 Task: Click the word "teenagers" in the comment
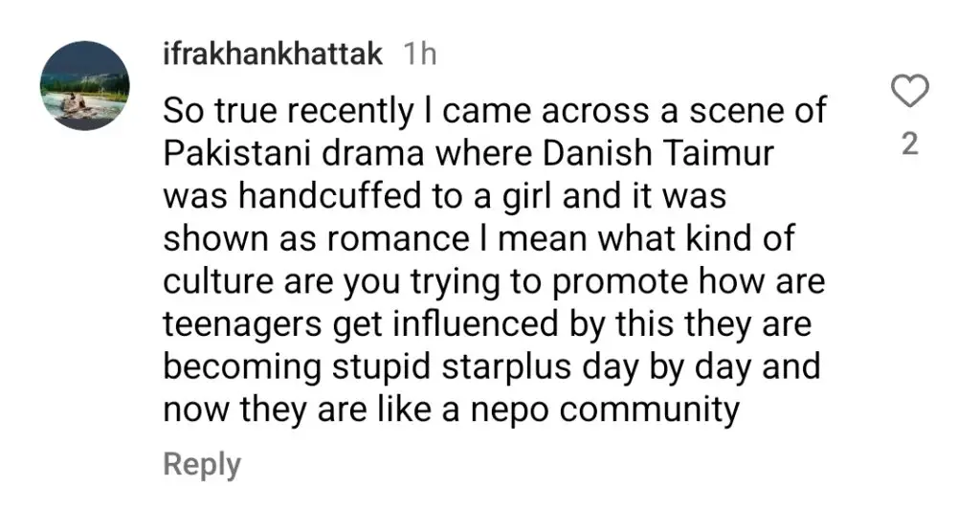point(242,325)
